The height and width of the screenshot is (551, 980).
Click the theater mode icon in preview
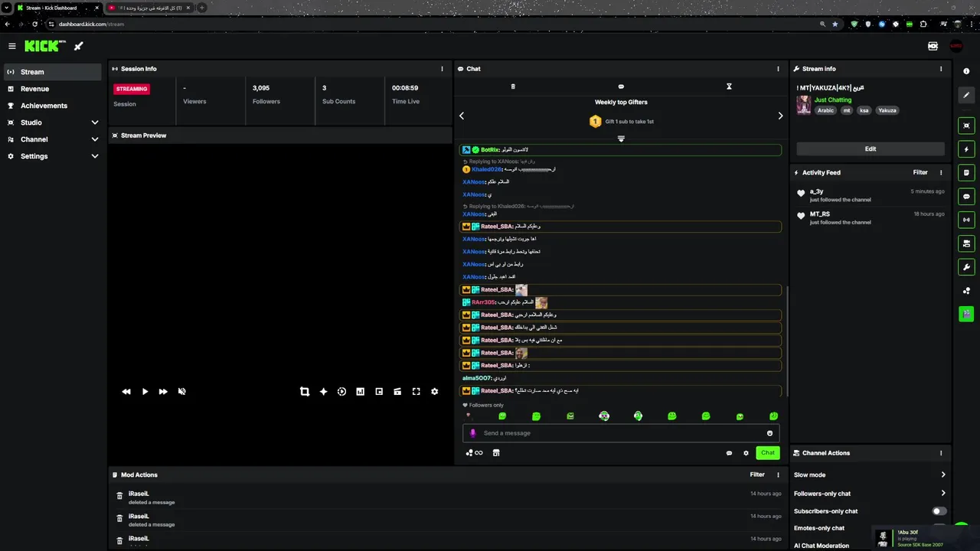tap(397, 391)
